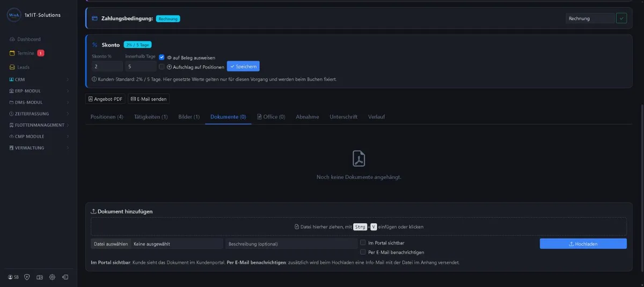Click the WoA company logo
Image resolution: width=644 pixels, height=287 pixels.
(x=13, y=15)
